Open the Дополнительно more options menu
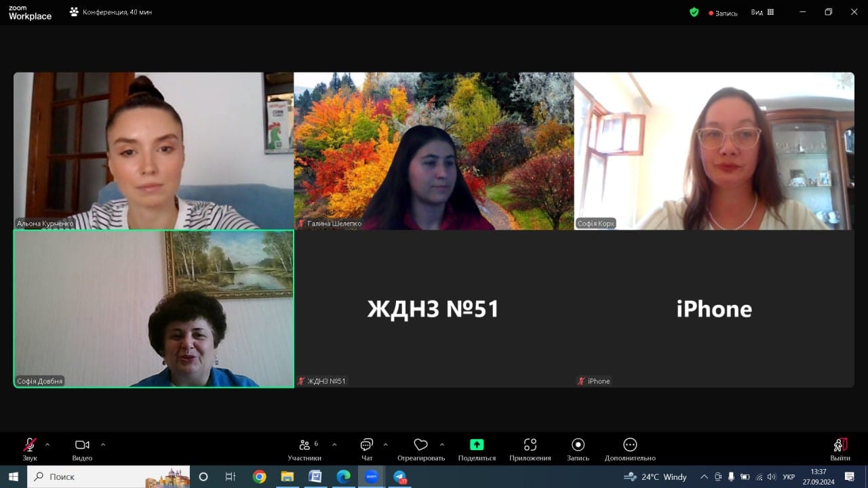 (x=630, y=449)
